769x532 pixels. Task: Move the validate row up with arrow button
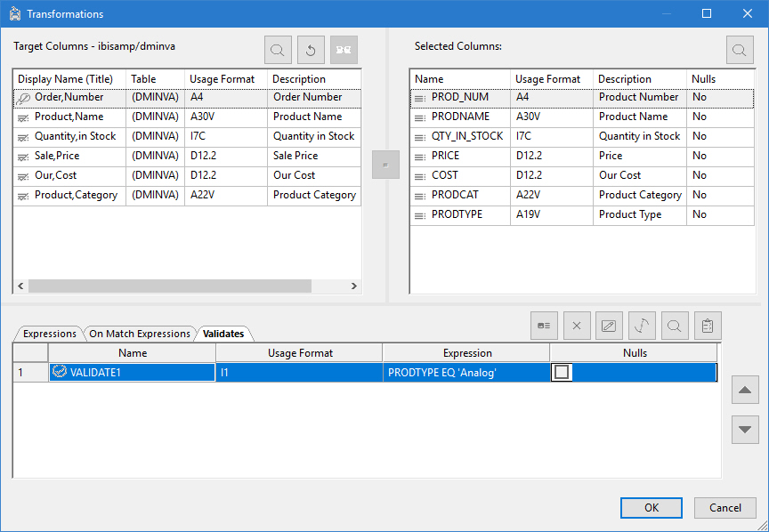point(745,390)
